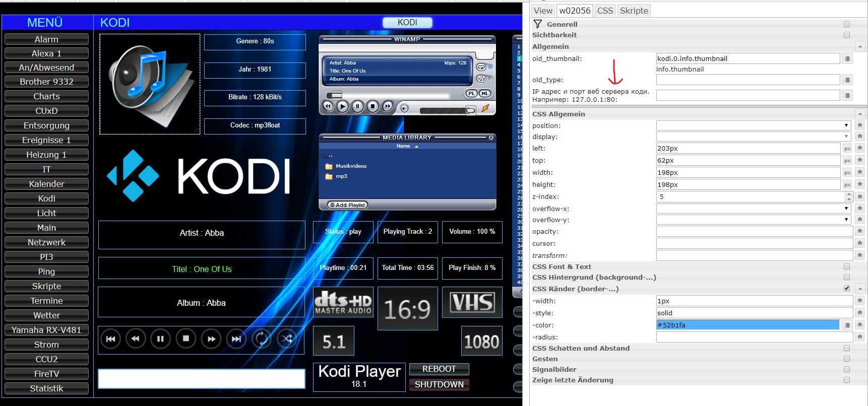Open the display dropdown
The width and height of the screenshot is (868, 406).
tap(754, 137)
